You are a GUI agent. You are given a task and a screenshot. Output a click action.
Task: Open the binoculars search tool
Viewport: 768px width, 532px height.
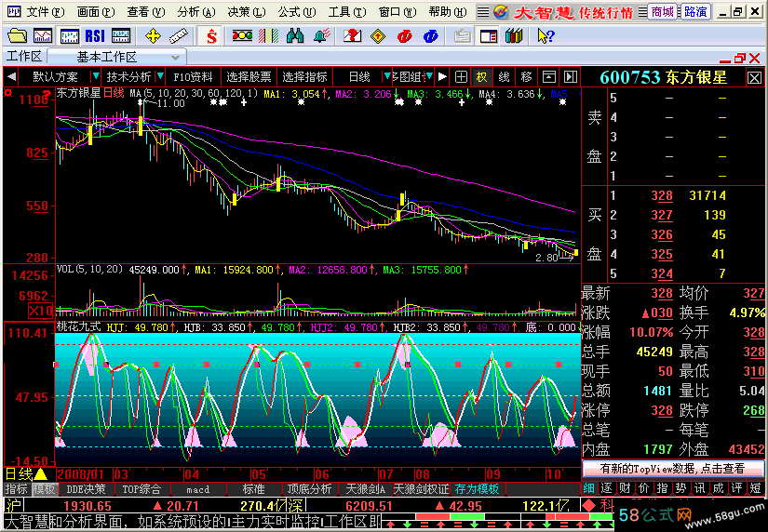point(295,35)
